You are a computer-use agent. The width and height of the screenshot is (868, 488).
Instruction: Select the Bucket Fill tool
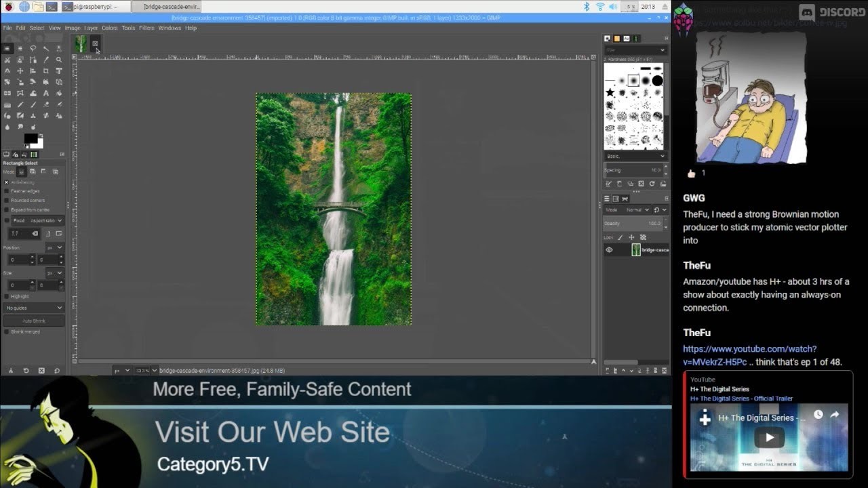59,94
